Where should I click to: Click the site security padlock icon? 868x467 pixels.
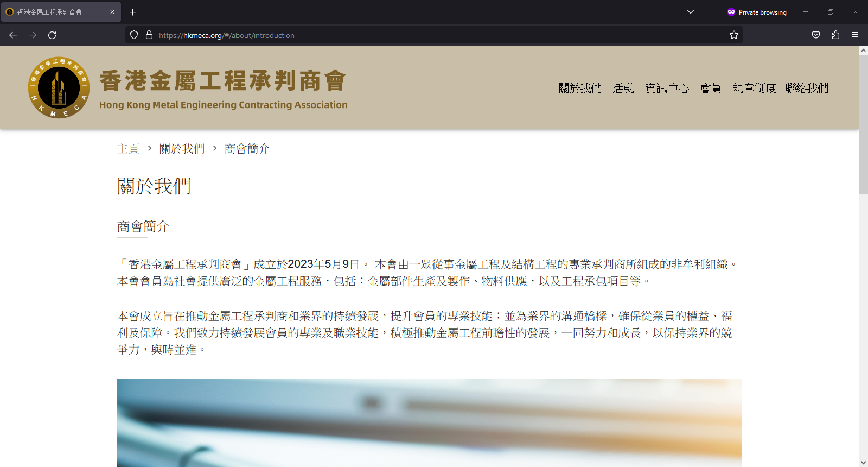pyautogui.click(x=149, y=35)
